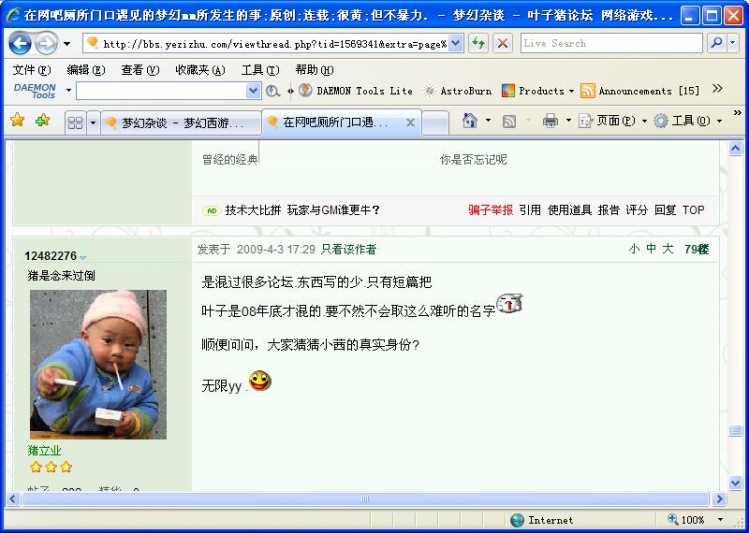
Task: Click the Refresh page icon
Action: click(x=479, y=43)
